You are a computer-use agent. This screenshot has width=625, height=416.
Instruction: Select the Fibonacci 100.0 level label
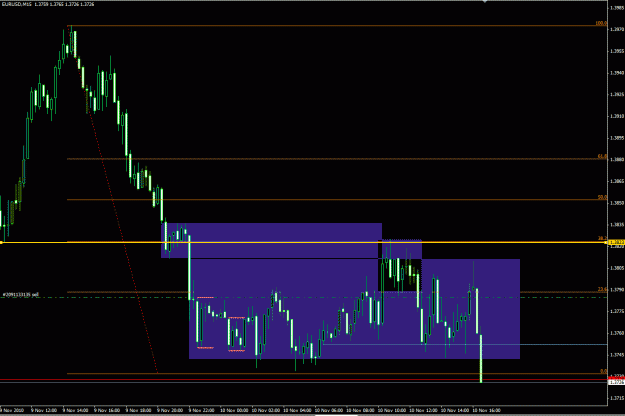[601, 24]
